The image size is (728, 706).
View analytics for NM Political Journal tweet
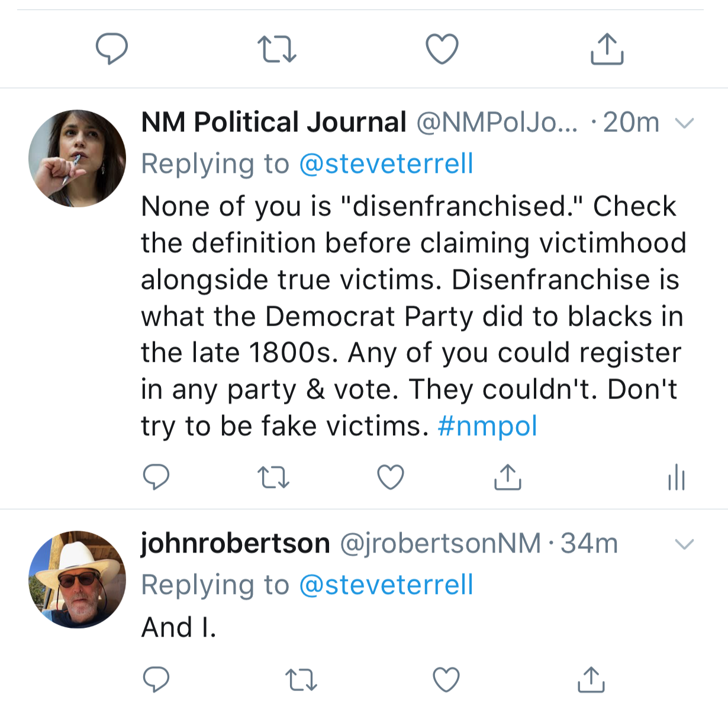pos(676,477)
